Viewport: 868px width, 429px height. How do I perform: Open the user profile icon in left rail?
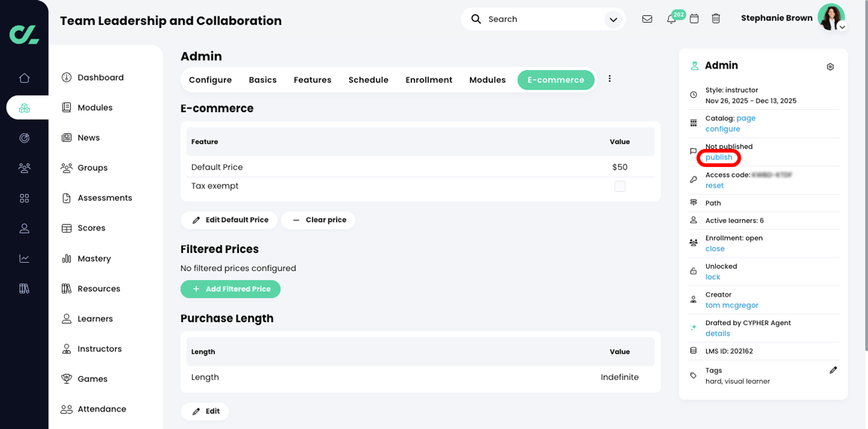[24, 228]
